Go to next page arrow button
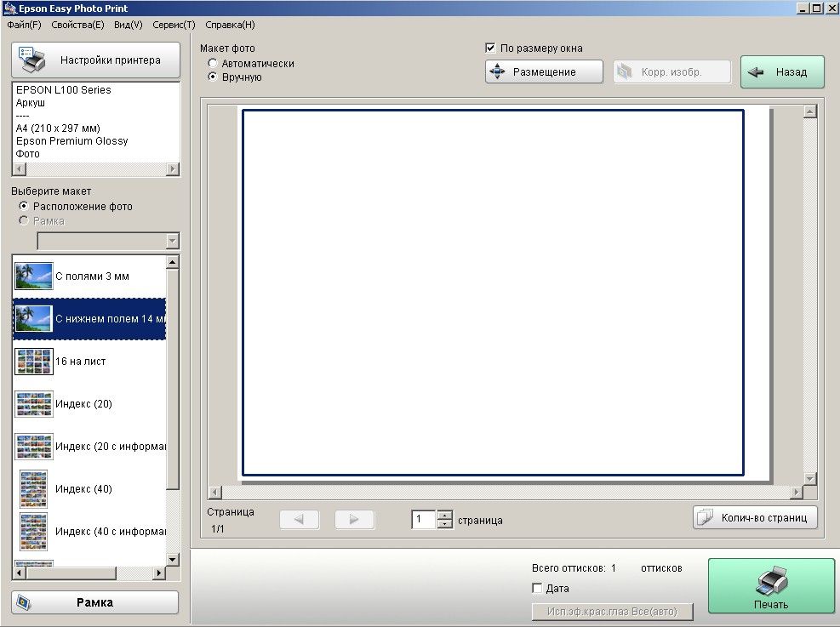The image size is (840, 627). tap(354, 519)
